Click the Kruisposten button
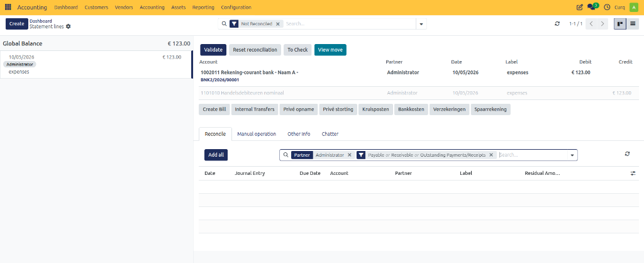 [375, 109]
